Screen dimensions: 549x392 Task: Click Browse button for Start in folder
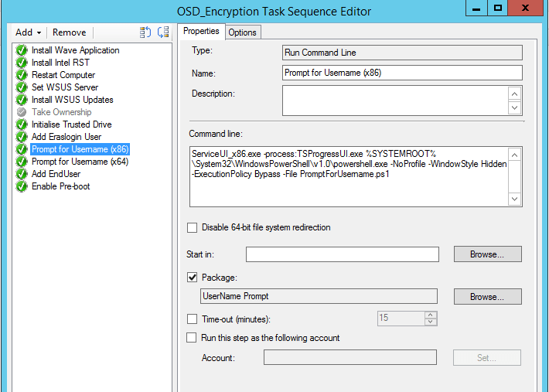pyautogui.click(x=487, y=254)
